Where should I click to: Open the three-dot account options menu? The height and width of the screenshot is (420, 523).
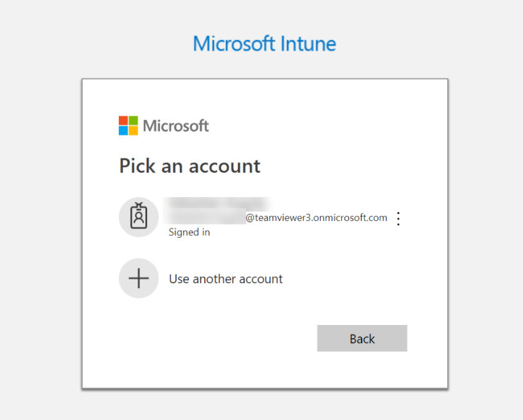coord(398,218)
